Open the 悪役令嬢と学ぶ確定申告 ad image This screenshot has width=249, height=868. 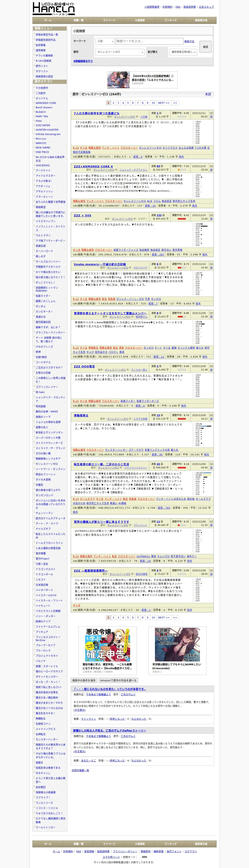click(108, 644)
